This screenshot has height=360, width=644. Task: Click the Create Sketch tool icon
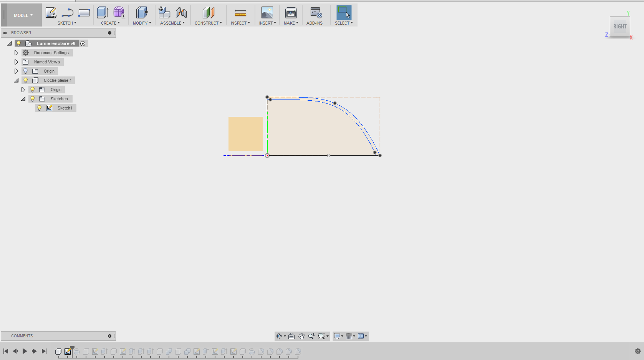[51, 13]
